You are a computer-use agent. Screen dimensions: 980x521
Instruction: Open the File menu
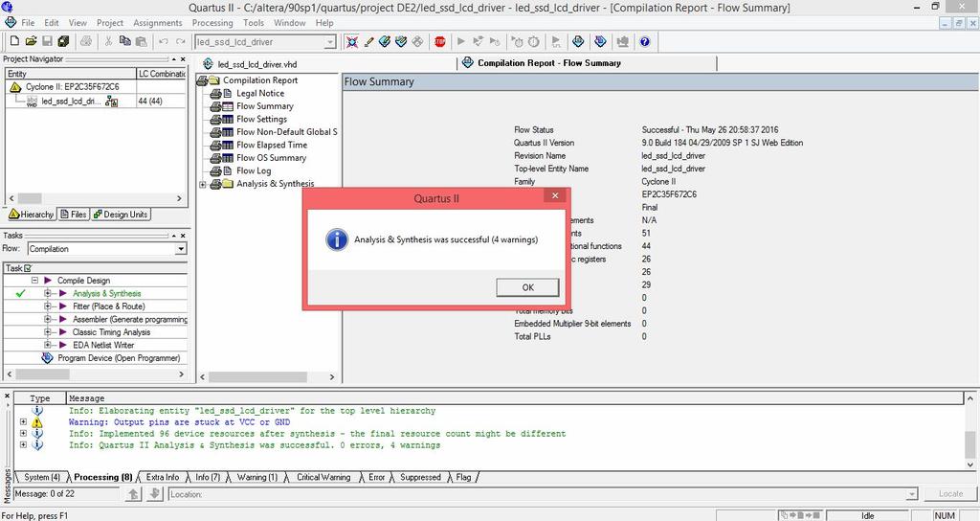[28, 23]
